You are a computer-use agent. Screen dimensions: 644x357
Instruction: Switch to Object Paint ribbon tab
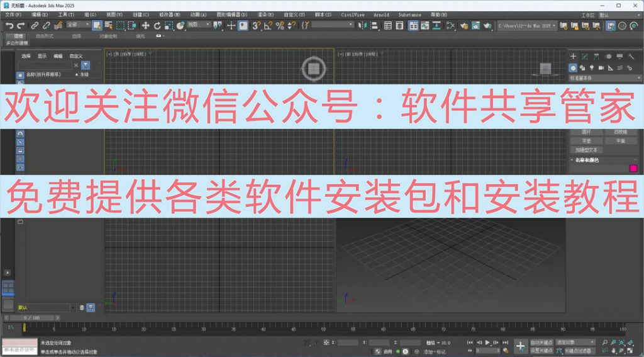click(x=108, y=36)
